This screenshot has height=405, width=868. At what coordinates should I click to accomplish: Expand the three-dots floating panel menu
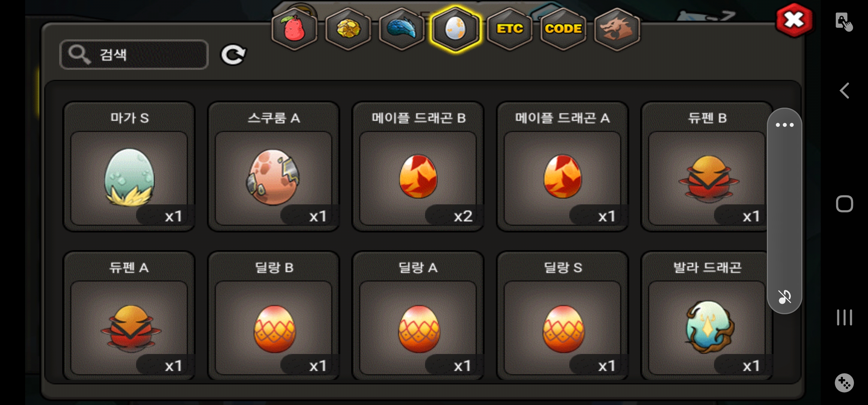784,125
